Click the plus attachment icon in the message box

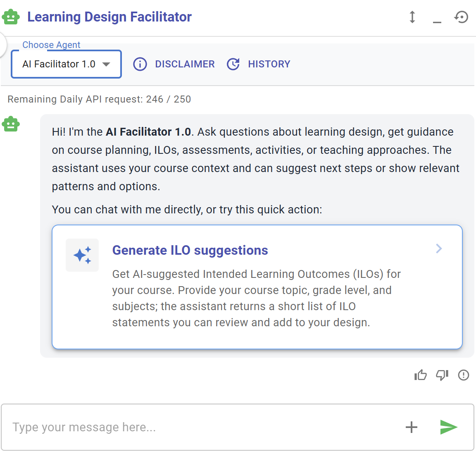pyautogui.click(x=412, y=427)
